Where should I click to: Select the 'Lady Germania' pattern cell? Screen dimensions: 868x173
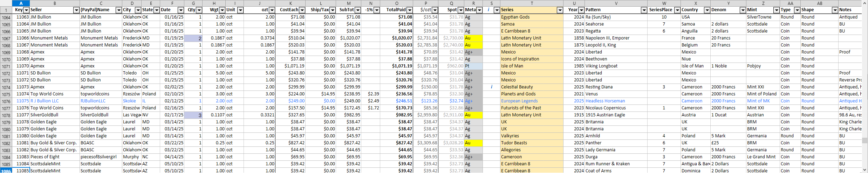(x=616, y=150)
